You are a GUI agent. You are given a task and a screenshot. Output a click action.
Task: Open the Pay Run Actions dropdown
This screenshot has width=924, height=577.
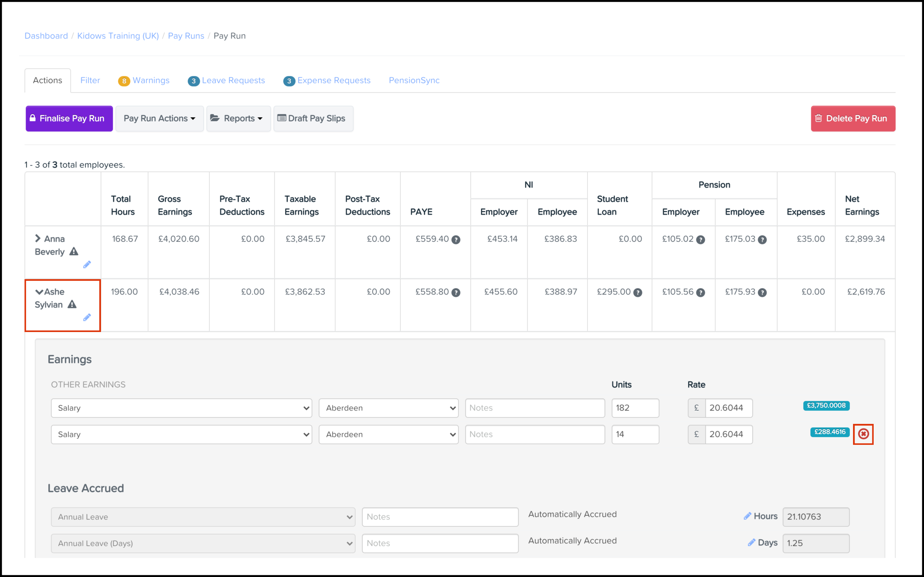159,119
